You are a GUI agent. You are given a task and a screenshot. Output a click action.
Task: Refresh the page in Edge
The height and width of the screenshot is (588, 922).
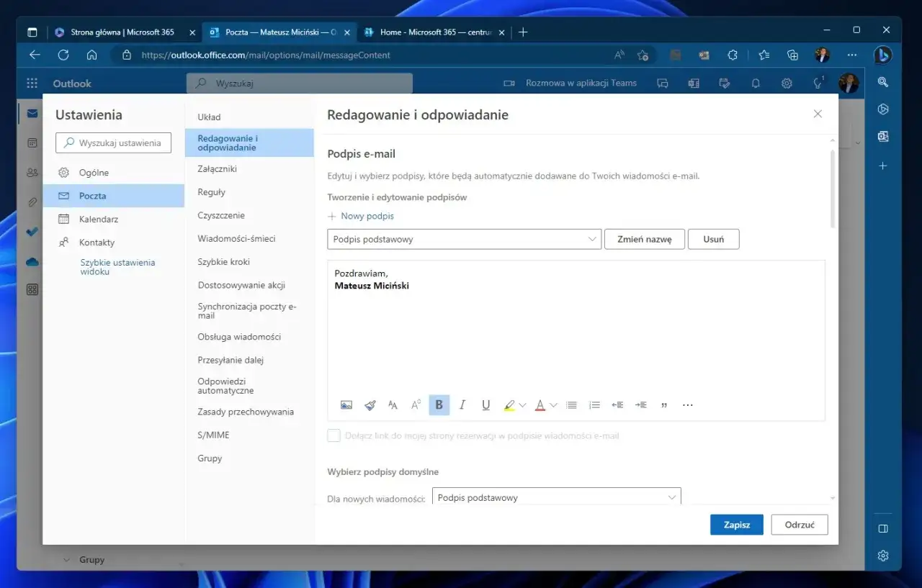tap(63, 55)
